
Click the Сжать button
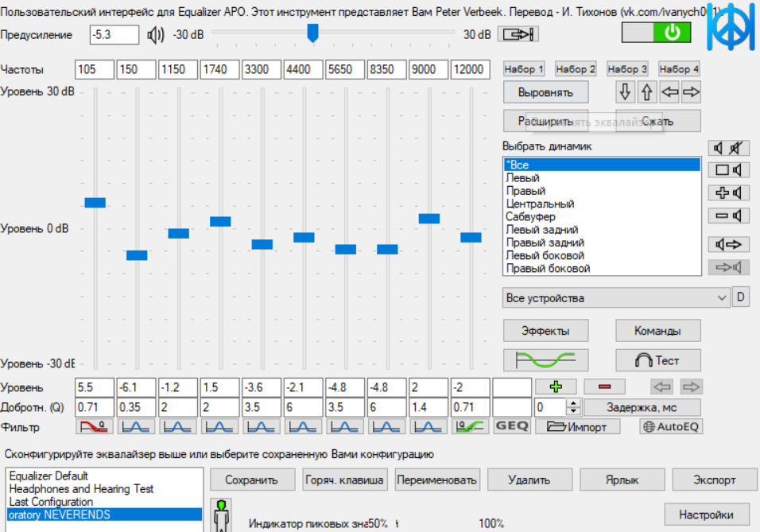point(657,121)
